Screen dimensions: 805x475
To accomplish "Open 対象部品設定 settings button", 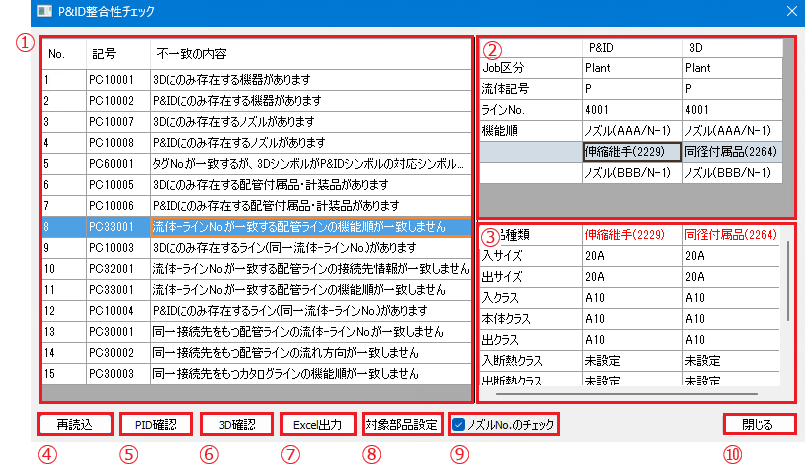I will 401,424.
